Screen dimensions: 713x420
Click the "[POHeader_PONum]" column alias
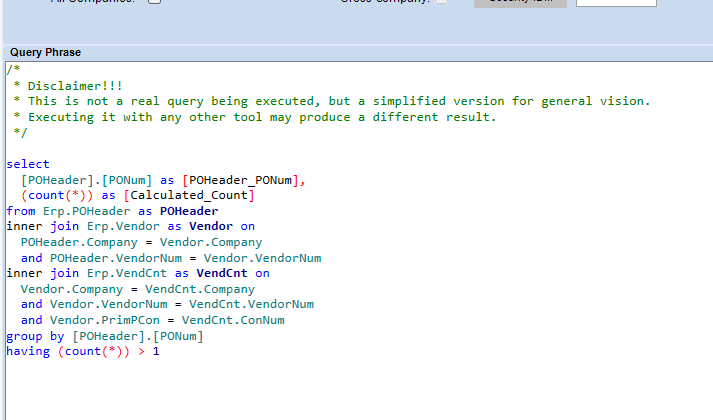coord(240,180)
